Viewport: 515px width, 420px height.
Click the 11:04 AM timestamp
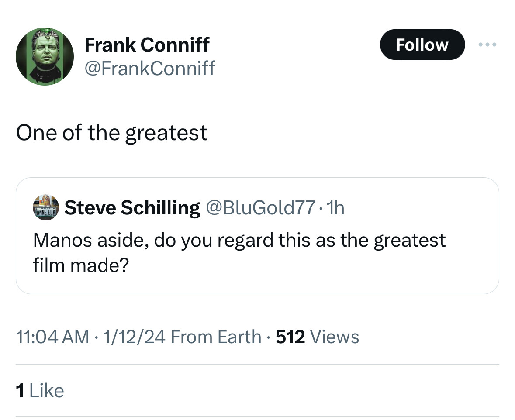52,337
